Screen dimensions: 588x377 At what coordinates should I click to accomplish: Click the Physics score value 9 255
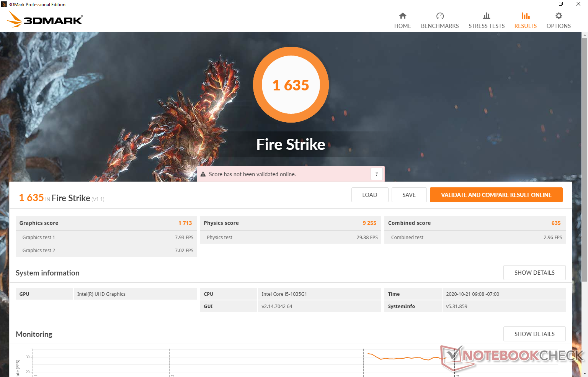[369, 223]
